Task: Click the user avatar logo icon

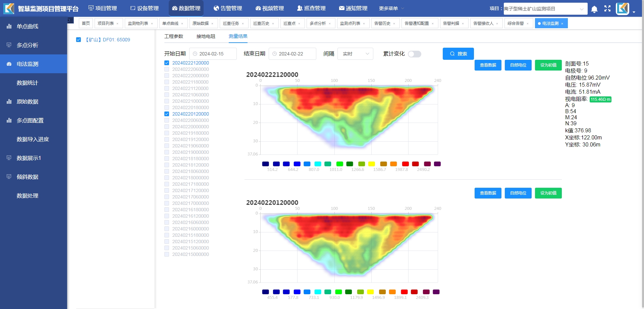Action: tap(623, 9)
